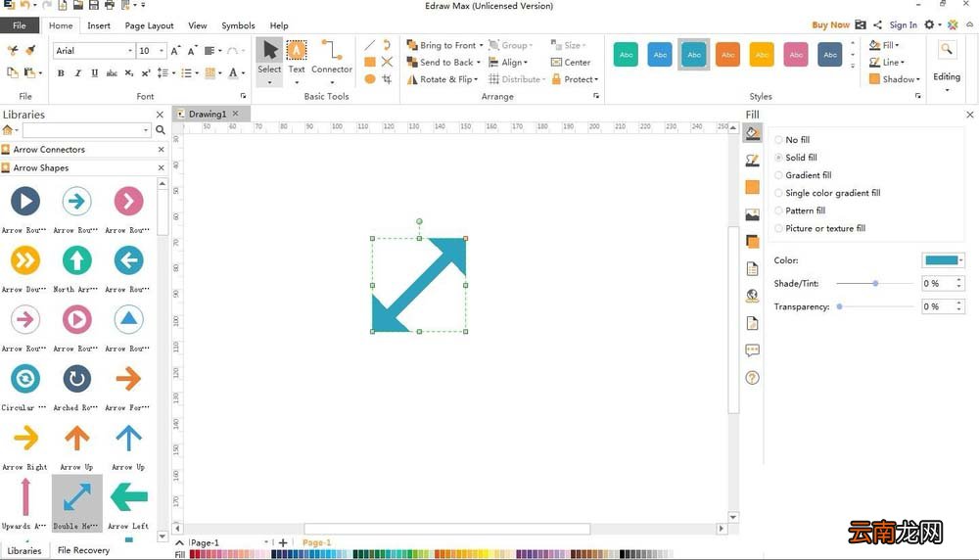Pick the Upwards Arrow pink shape

(25, 497)
